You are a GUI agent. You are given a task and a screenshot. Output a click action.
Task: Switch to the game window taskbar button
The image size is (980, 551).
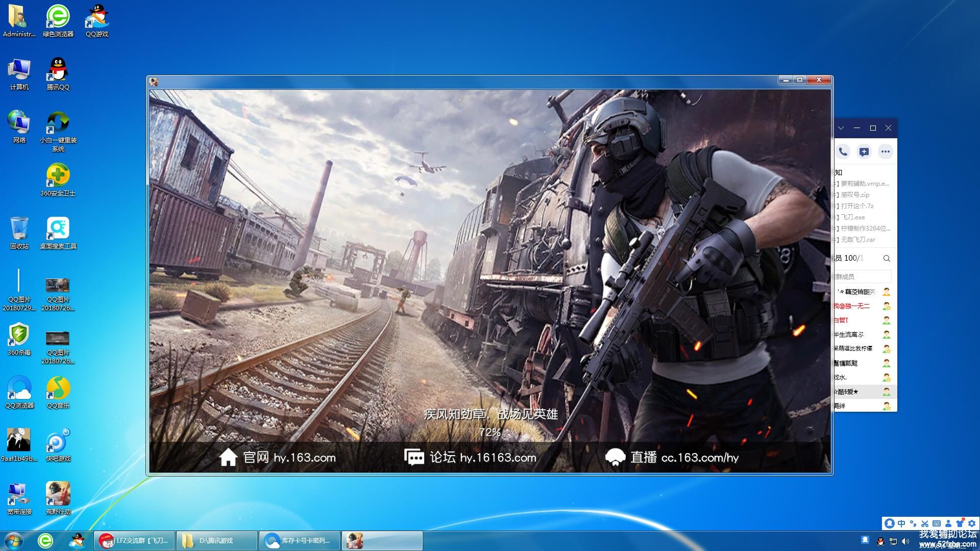(x=382, y=541)
